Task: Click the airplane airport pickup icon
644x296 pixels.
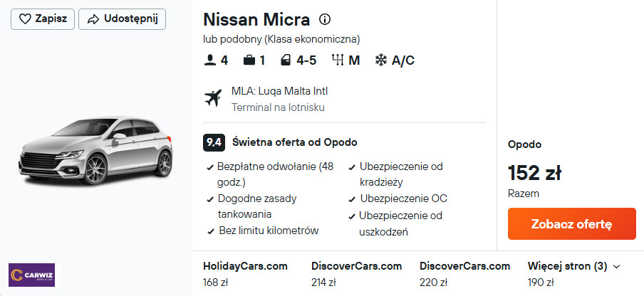Action: 212,98
